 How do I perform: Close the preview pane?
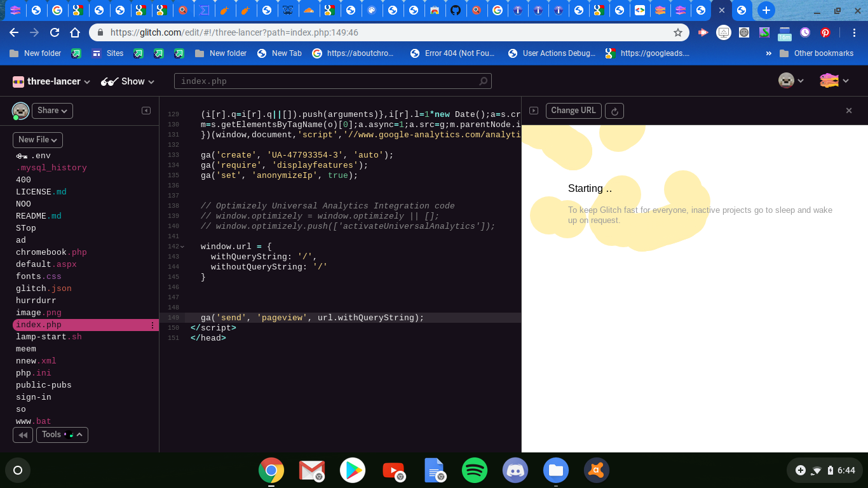click(x=849, y=111)
